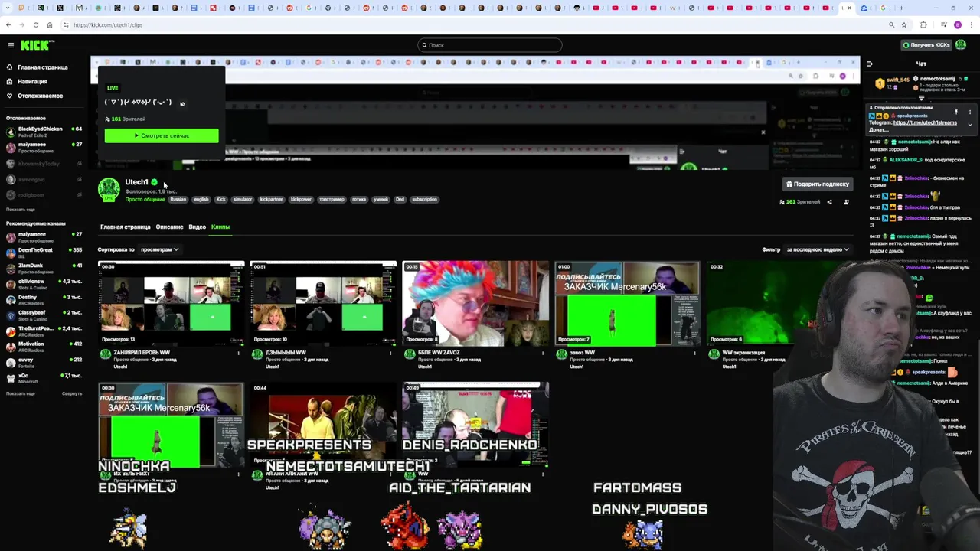This screenshot has height=551, width=980.
Task: Open Отслеживаемое in the sidebar navigation
Action: [34, 96]
